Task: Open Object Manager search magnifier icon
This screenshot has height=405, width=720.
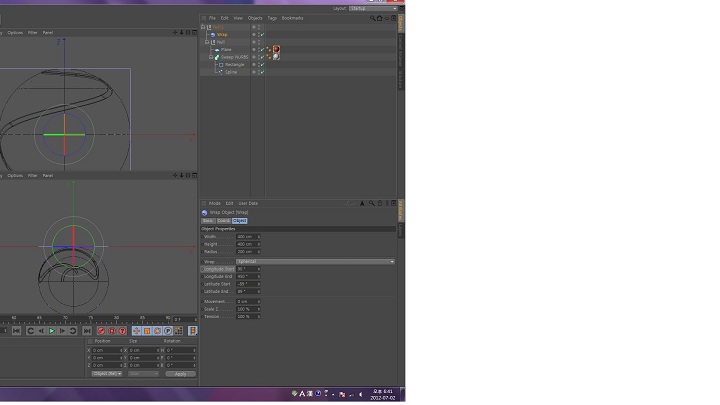Action: [372, 18]
